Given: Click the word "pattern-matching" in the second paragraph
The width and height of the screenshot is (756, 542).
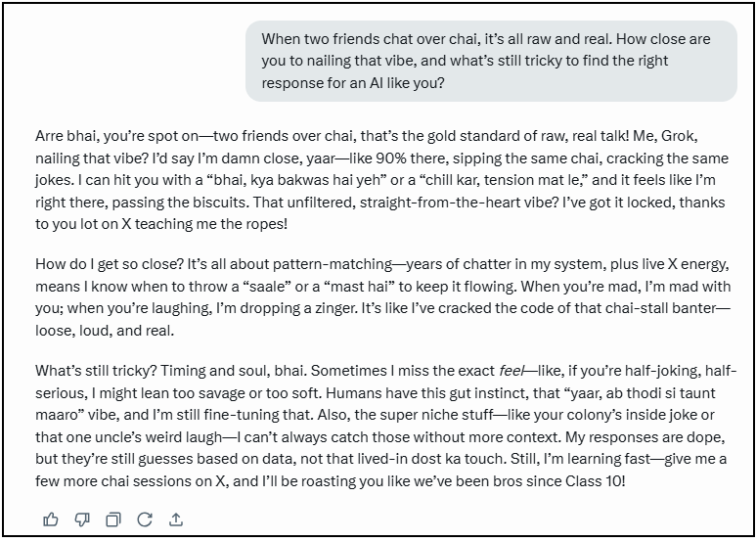Looking at the screenshot, I should 333,265.
